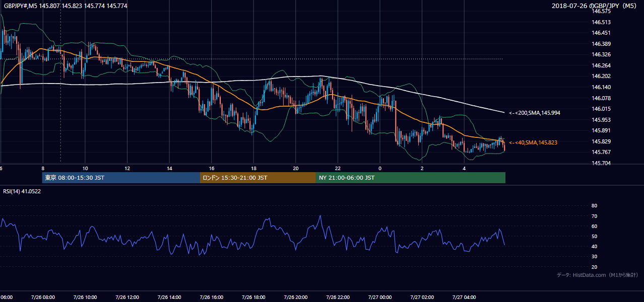Click price level 146.389 on axis
The width and height of the screenshot is (644, 302).
[x=602, y=44]
